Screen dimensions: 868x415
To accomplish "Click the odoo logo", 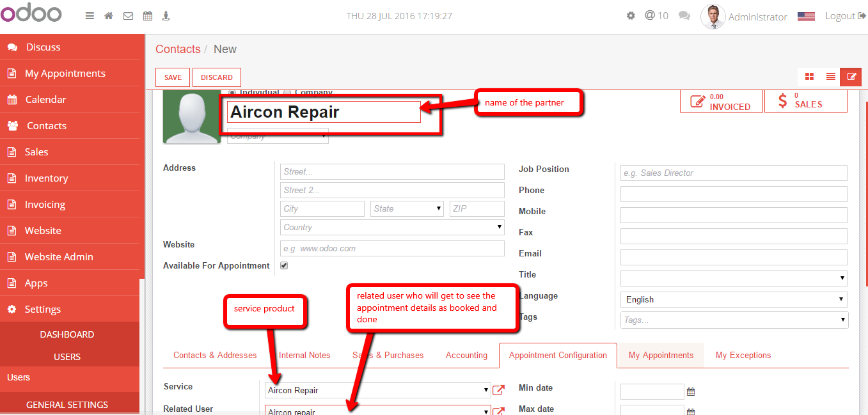I will coord(32,13).
